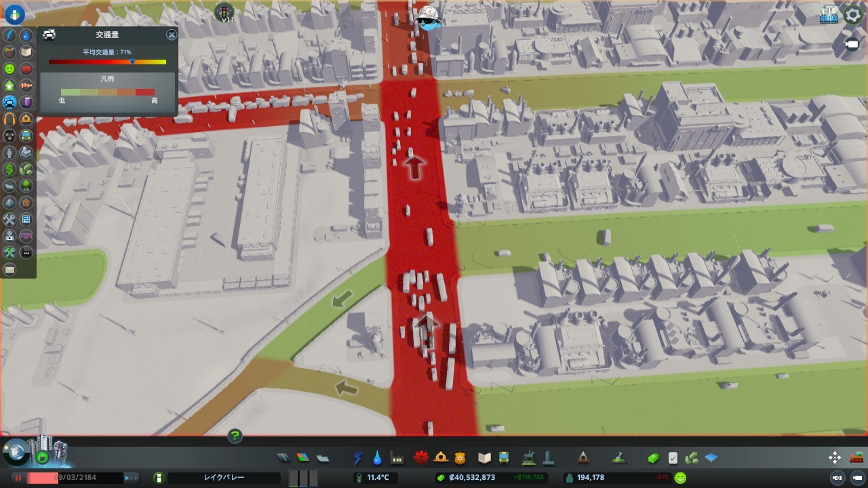The image size is (868, 488).
Task: Click the average traffic flow gradient bar
Action: 107,62
